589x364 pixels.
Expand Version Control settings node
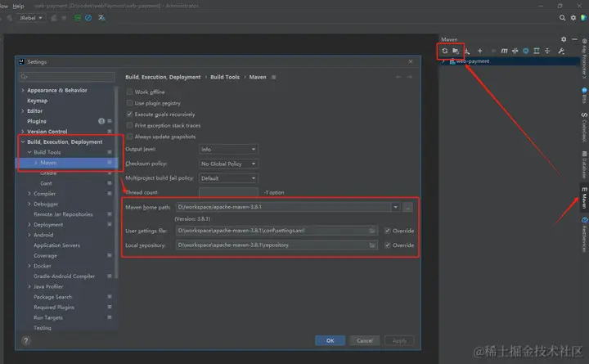[23, 132]
